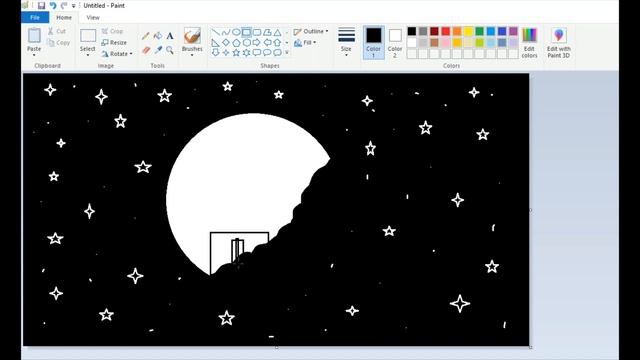Open the Edit colors dialog
The height and width of the screenshot is (360, 640).
529,43
